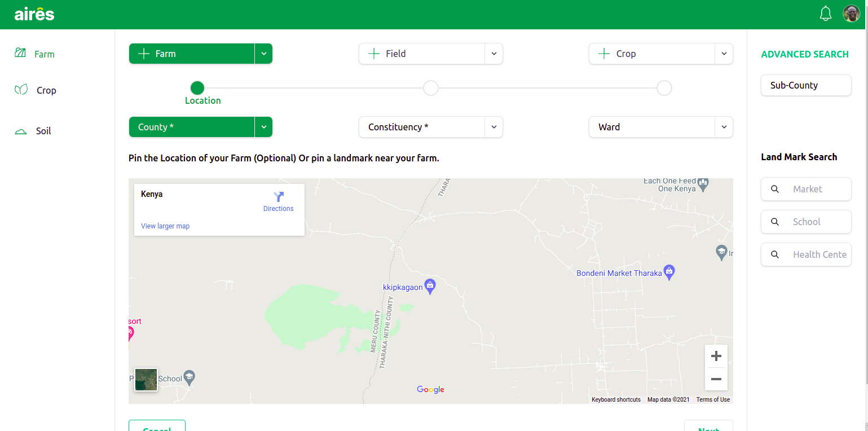Expand the Farm dropdown chevron
This screenshot has height=431, width=868.
click(x=263, y=54)
